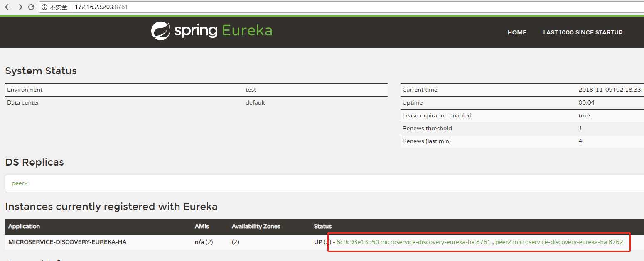644x261 pixels.
Task: Click the System Status heading
Action: [41, 71]
